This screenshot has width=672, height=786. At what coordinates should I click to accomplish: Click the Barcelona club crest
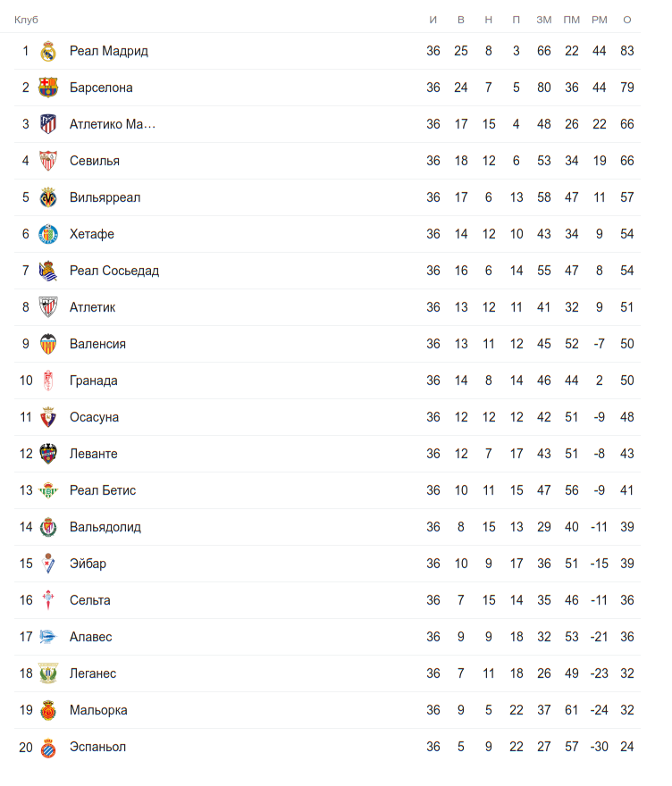[48, 88]
